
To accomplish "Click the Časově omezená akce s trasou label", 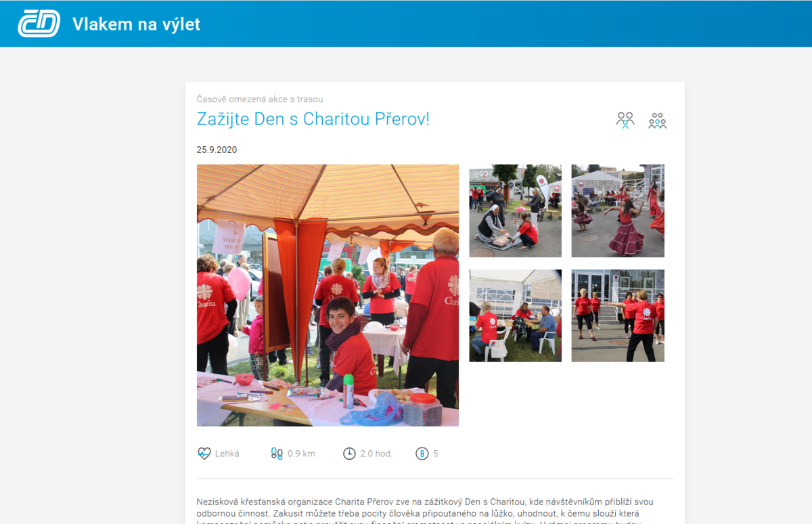I will pos(260,100).
